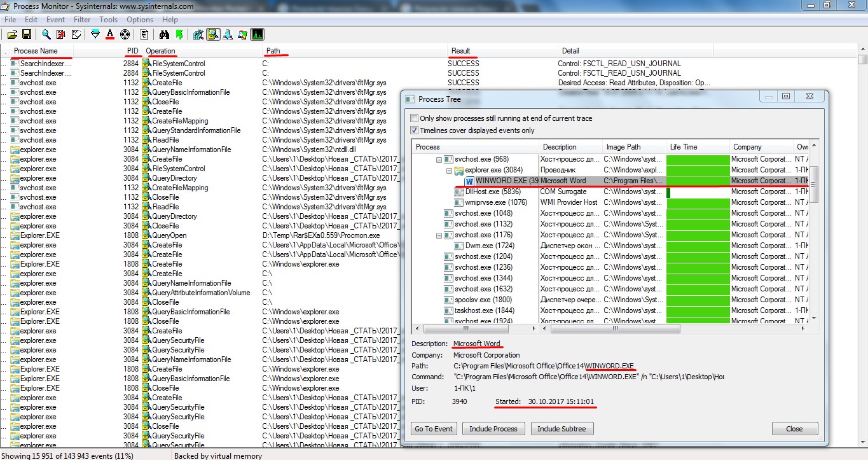Click the Process Tree scroll-down arrow
The image size is (868, 460).
[x=813, y=317]
